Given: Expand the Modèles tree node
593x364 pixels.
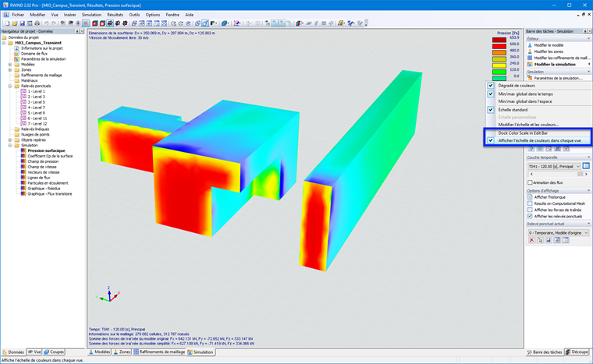Looking at the screenshot, I should (x=10, y=65).
